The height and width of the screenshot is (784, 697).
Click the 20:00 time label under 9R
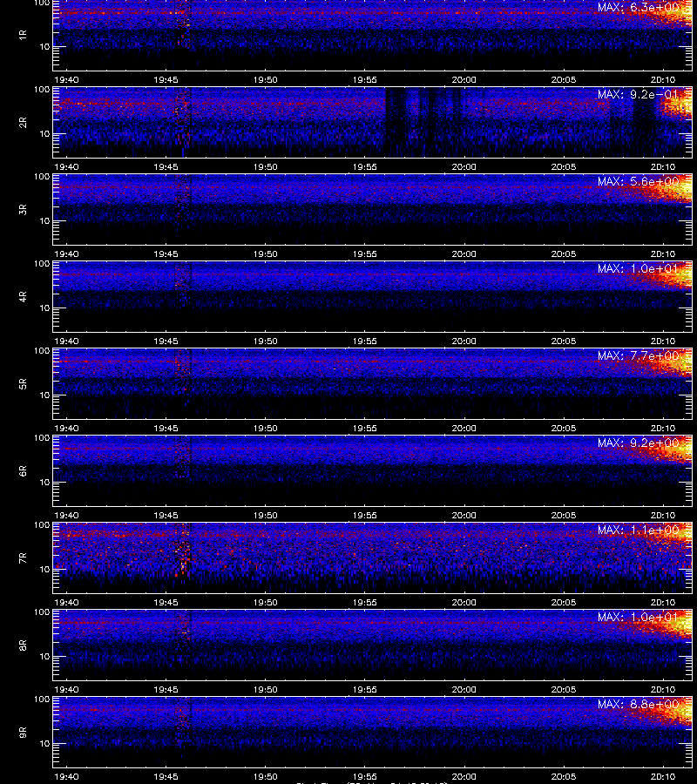click(464, 776)
